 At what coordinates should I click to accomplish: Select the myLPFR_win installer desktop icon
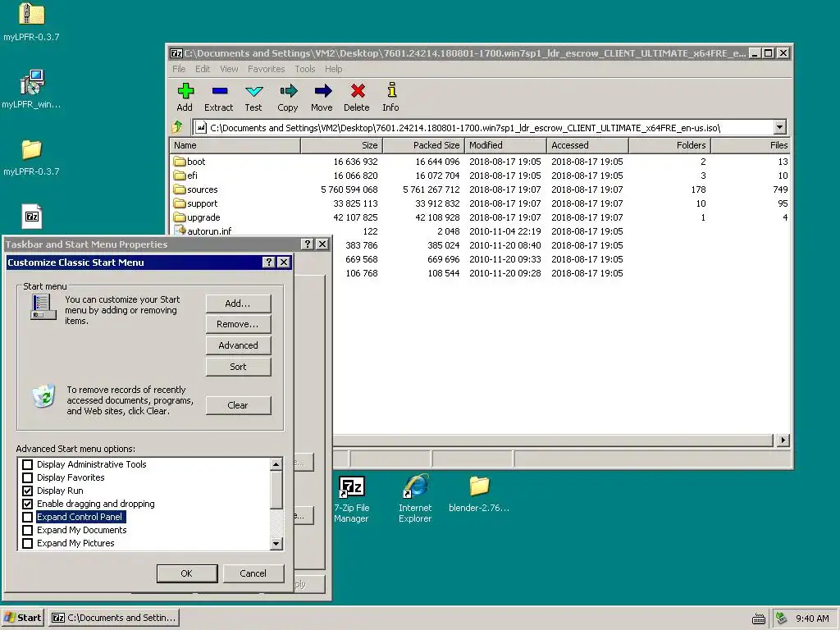point(31,89)
